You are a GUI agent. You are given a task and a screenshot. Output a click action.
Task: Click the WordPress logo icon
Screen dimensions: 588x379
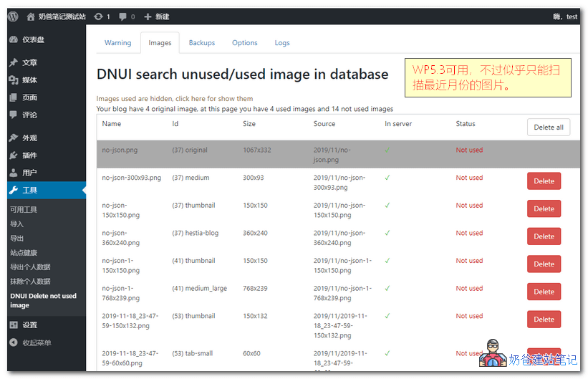pyautogui.click(x=12, y=16)
